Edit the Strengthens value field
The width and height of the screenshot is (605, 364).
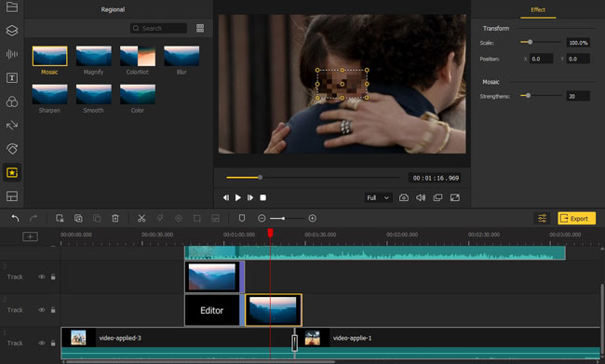(x=578, y=96)
